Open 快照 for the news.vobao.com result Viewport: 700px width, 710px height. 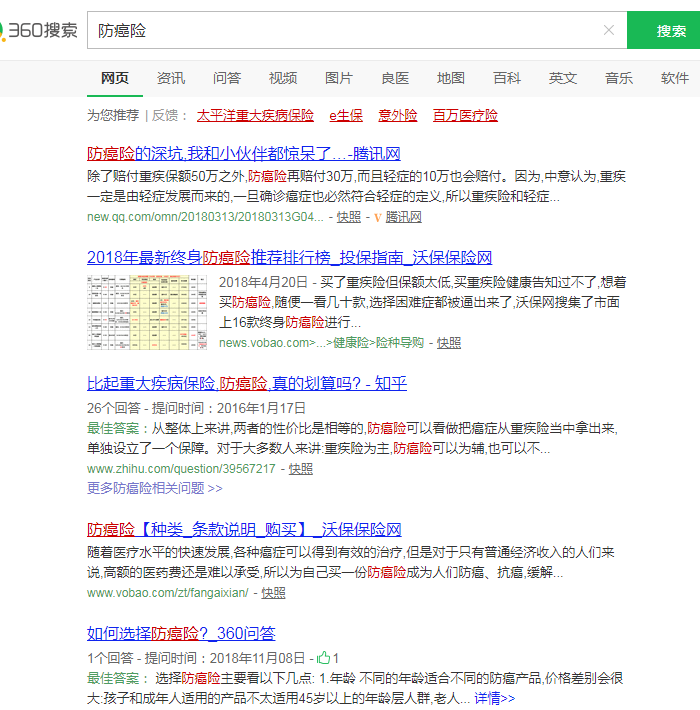(x=449, y=343)
